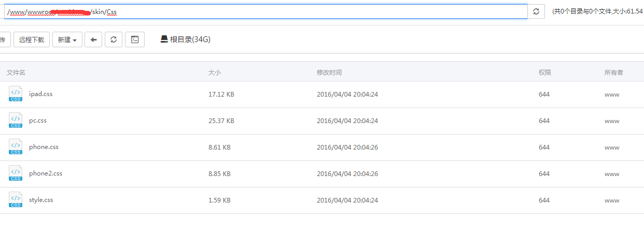The image size is (644, 242).
Task: Sort by the 大小 column header
Action: 215,73
